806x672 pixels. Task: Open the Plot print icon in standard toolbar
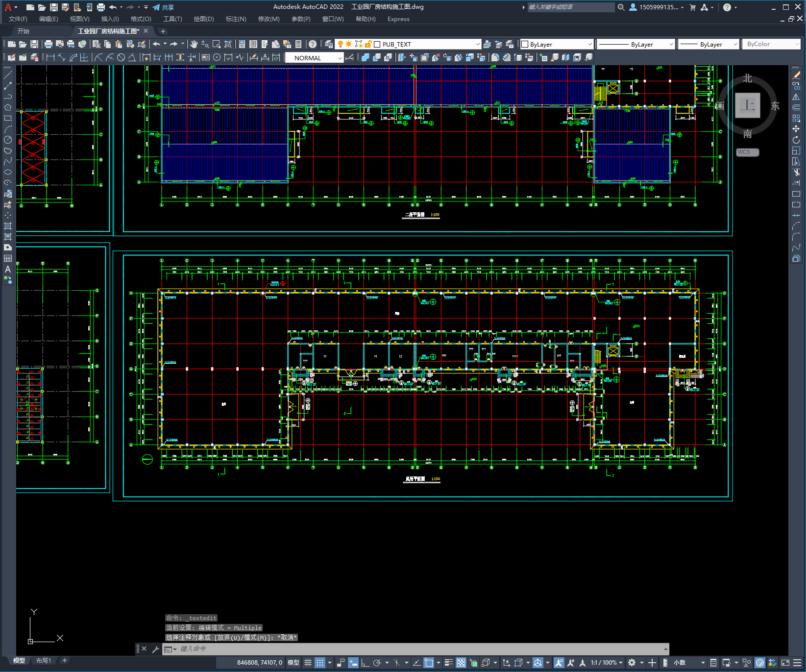[x=49, y=44]
